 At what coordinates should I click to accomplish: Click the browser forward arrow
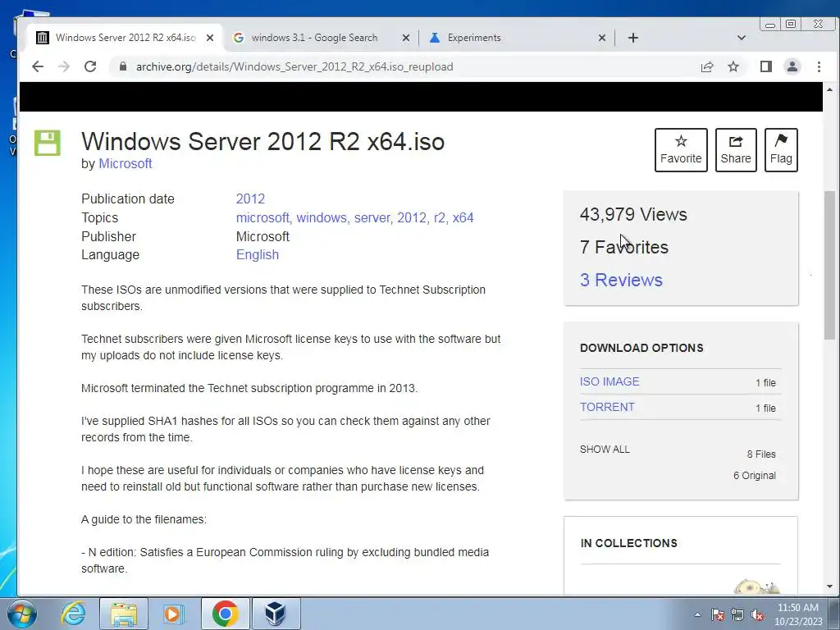(x=64, y=66)
